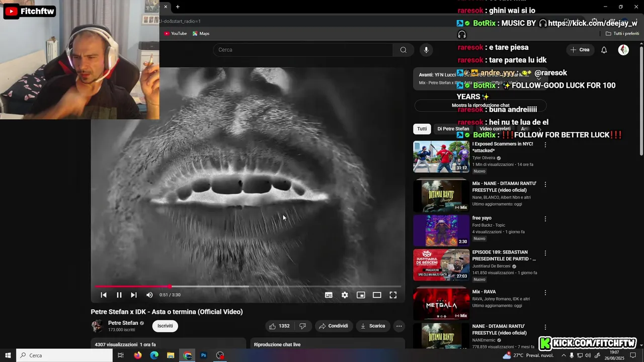Share the video with Condividi
Viewport: 644px width, 362px height.
(x=334, y=326)
